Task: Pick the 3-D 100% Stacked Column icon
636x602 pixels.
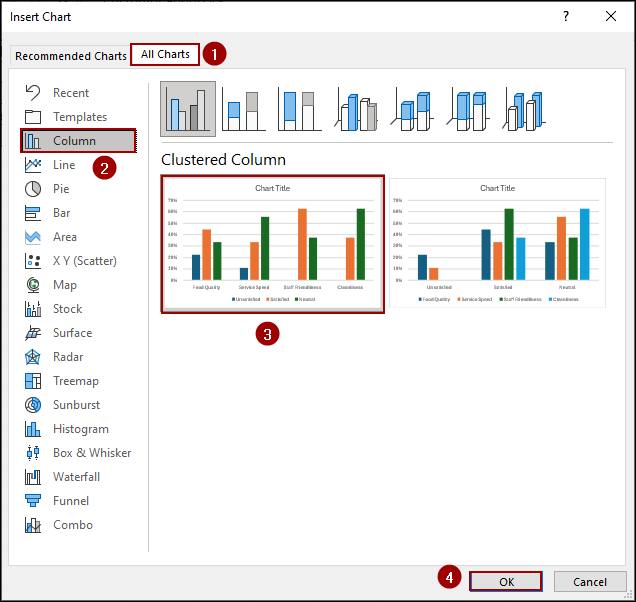Action: [469, 109]
